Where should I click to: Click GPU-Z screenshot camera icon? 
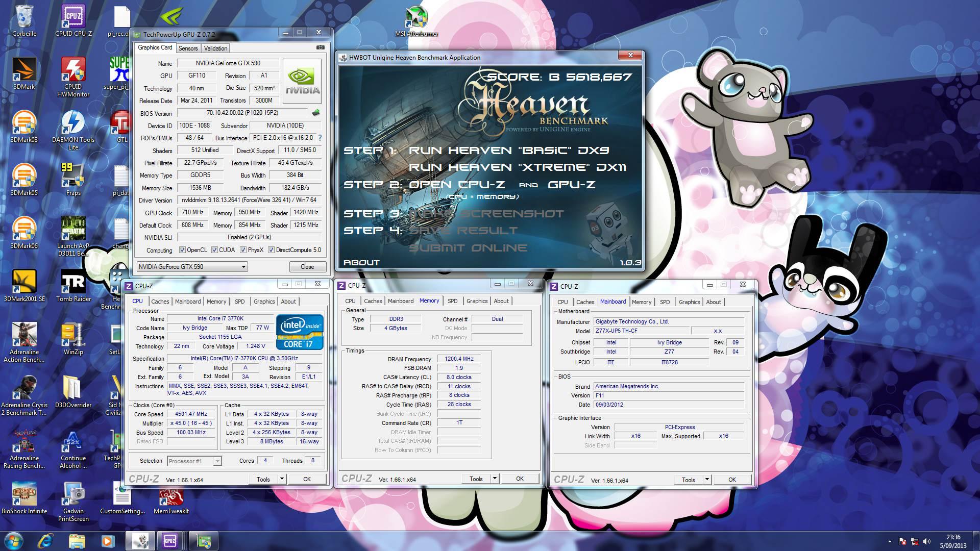pyautogui.click(x=320, y=47)
